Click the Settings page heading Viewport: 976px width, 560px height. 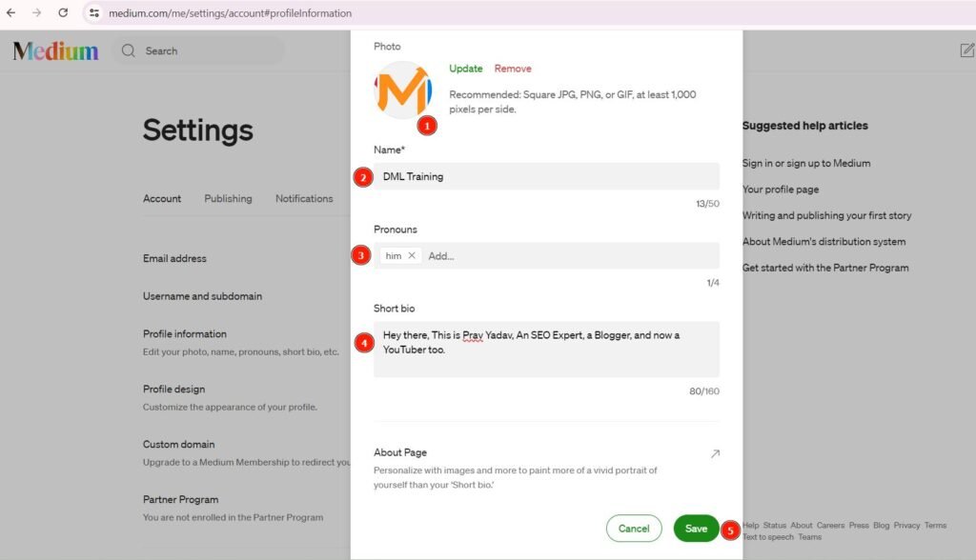tap(198, 130)
